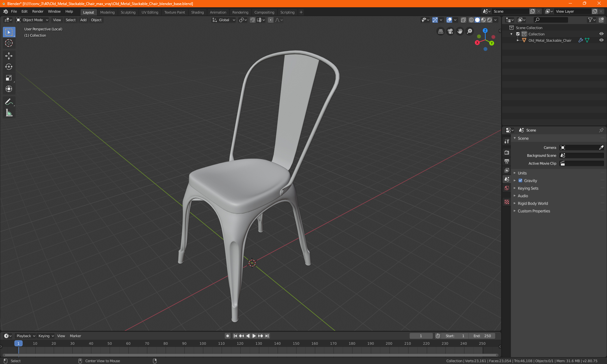Screen dimensions: 607x364
Task: Select the Measure ruler tool
Action: pos(9,113)
